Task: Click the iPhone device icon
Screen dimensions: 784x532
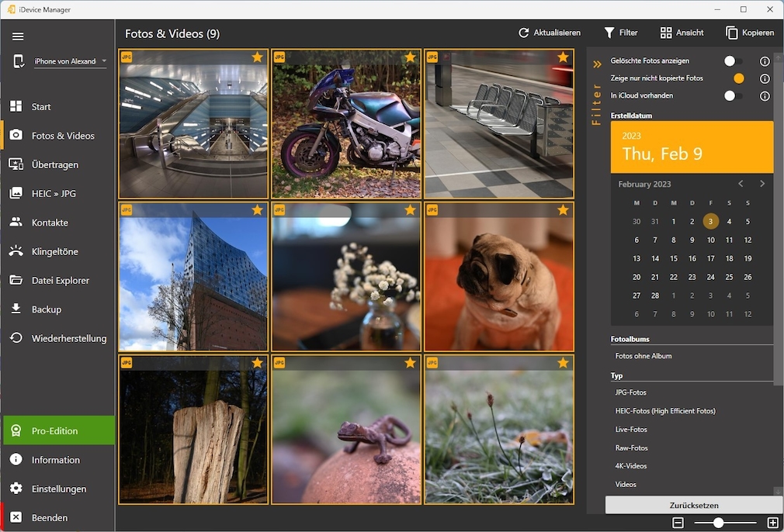Action: pyautogui.click(x=19, y=61)
